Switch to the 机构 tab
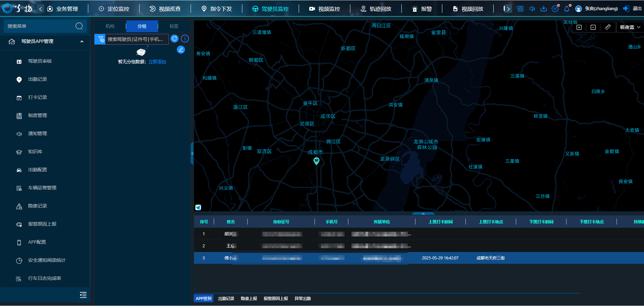The image size is (644, 306). [x=110, y=26]
